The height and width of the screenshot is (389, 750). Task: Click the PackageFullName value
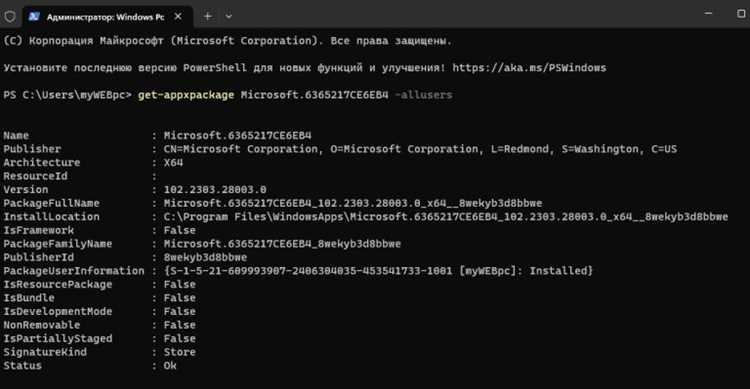click(x=353, y=203)
